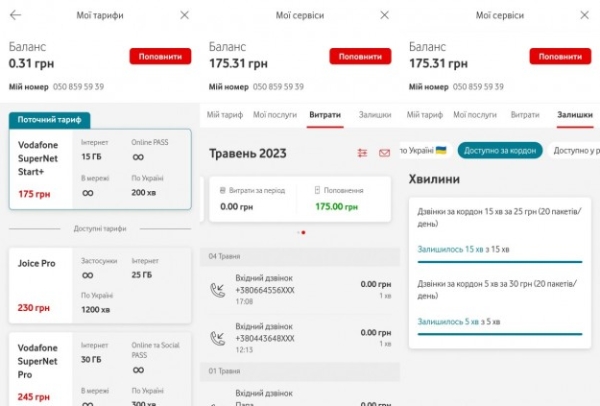Tap the 1200 хв По Україні value of Joice Pro

click(95, 310)
